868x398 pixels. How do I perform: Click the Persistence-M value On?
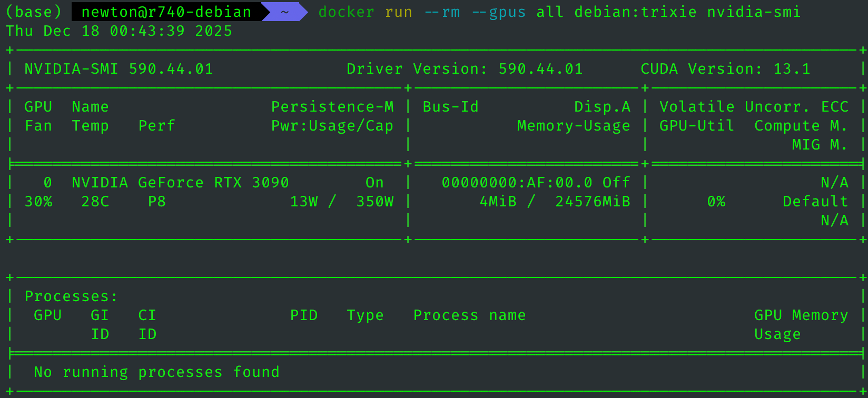(x=374, y=183)
